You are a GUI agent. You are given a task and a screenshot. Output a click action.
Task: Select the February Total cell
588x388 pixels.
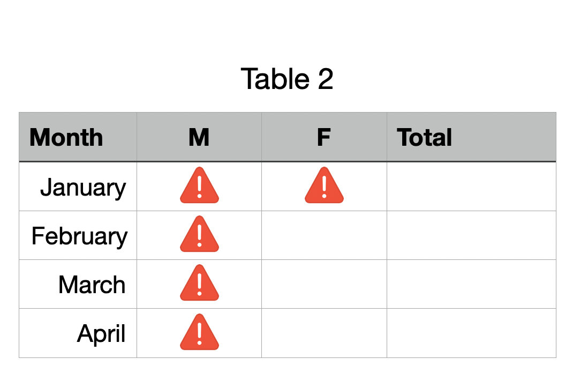pyautogui.click(x=471, y=235)
